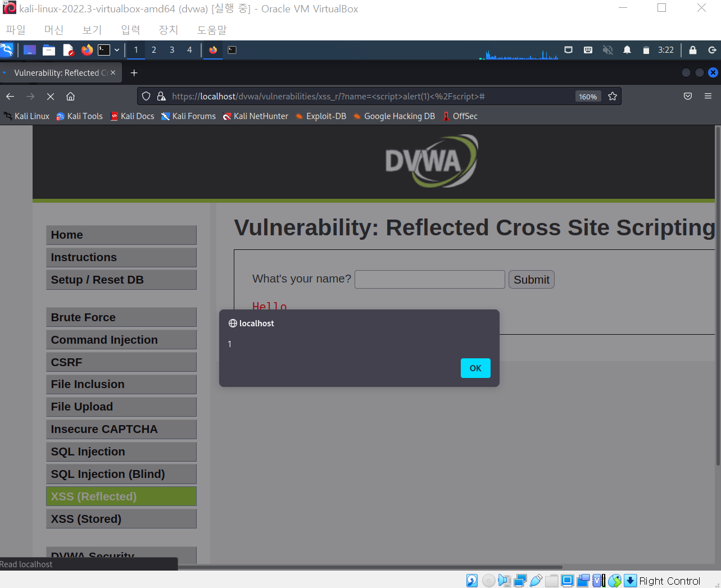Open the Exploit-DB bookmark
Viewport: 721px width, 588px height.
pos(321,116)
